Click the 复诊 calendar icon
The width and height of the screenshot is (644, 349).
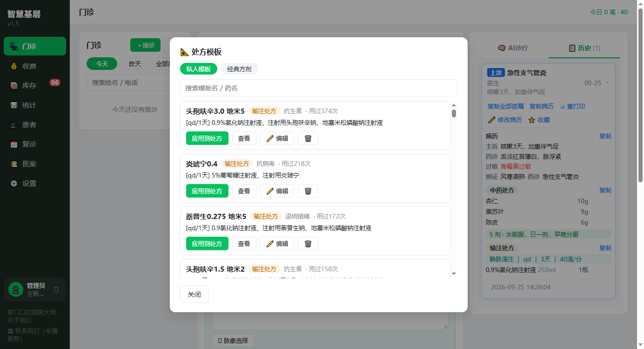click(14, 144)
